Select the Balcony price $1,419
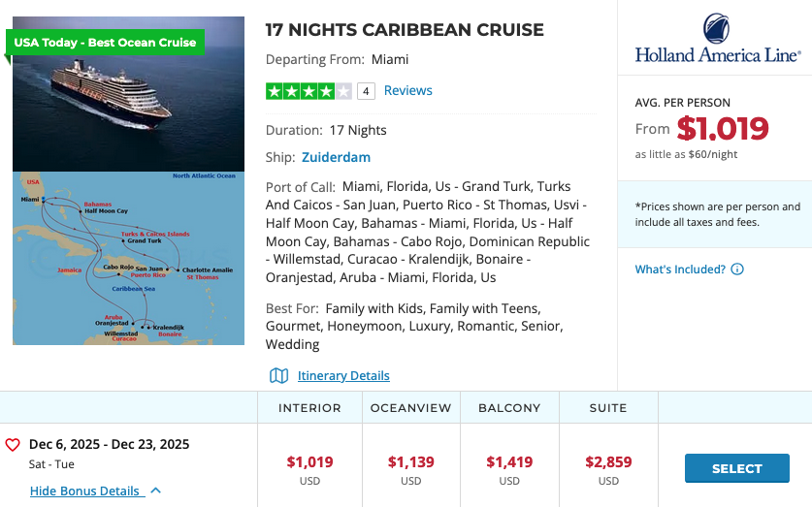This screenshot has height=507, width=812. (x=509, y=462)
